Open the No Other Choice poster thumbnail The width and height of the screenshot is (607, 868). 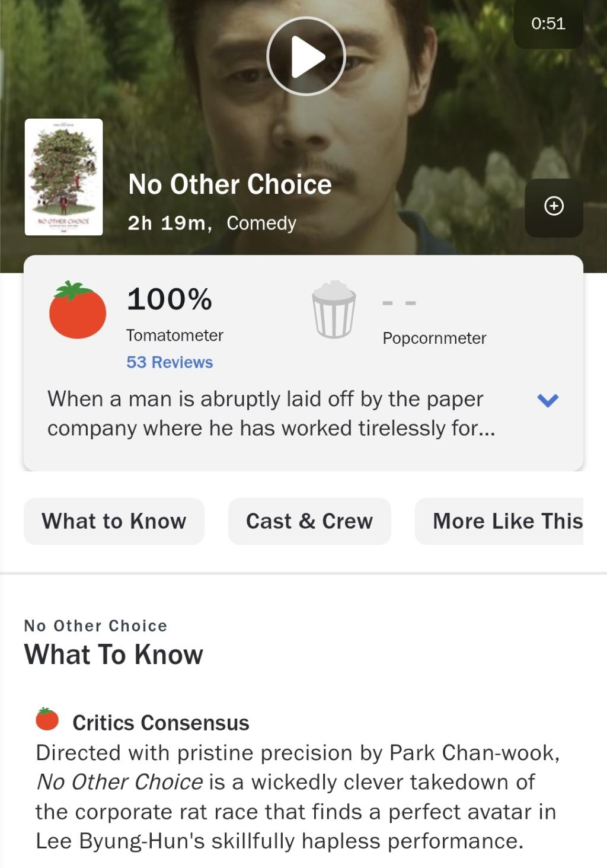pyautogui.click(x=64, y=177)
